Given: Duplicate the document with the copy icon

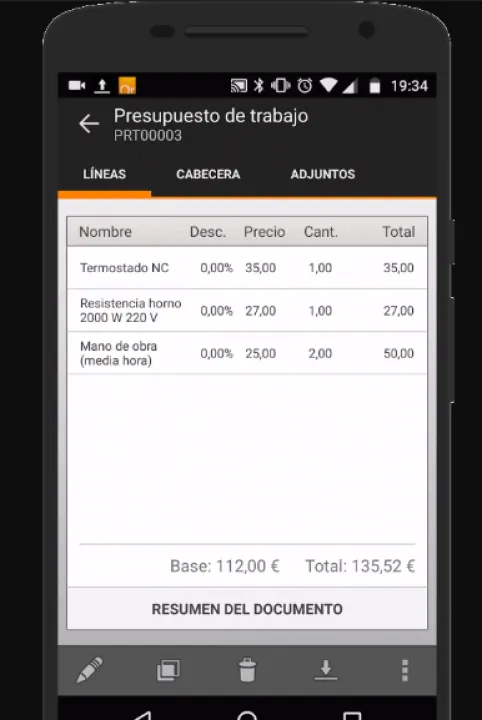Looking at the screenshot, I should click(168, 670).
